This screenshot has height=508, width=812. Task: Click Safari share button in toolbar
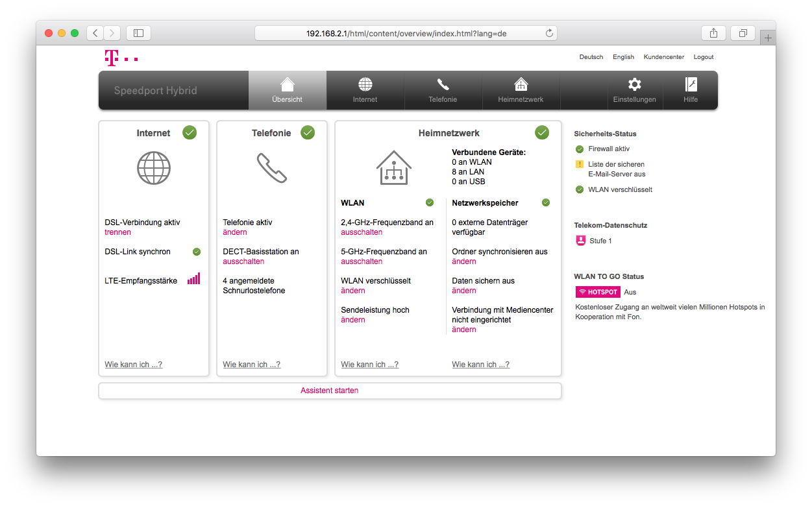coord(713,33)
